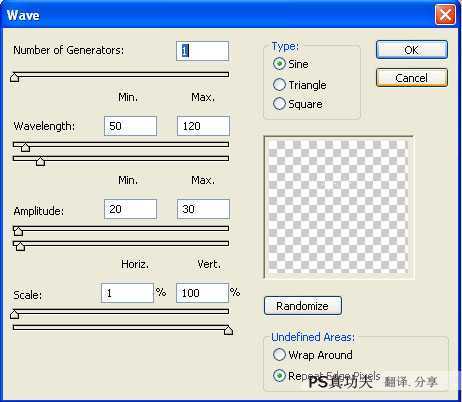Click the checkered wave preview thumbnail
The height and width of the screenshot is (402, 462).
(x=338, y=207)
